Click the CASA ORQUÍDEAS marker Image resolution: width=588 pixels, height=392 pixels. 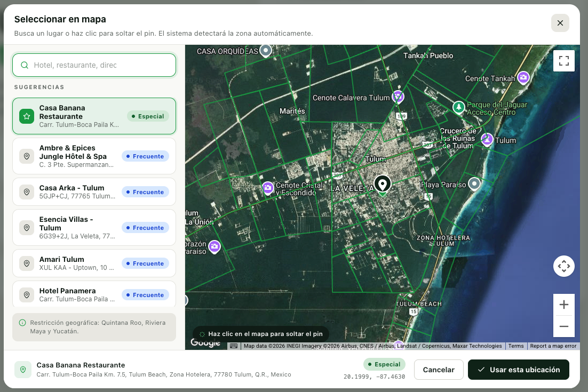coord(266,50)
